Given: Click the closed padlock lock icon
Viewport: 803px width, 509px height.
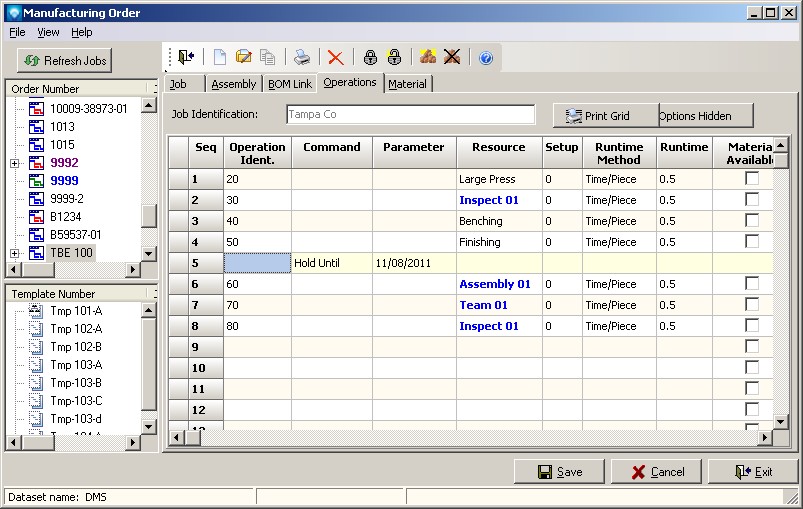Looking at the screenshot, I should (x=370, y=58).
